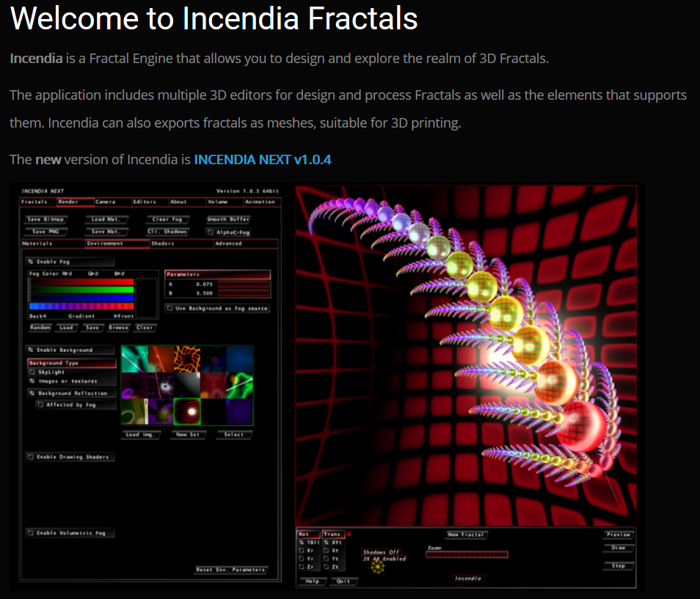Select the green neon texture with white streak

pyautogui.click(x=240, y=386)
